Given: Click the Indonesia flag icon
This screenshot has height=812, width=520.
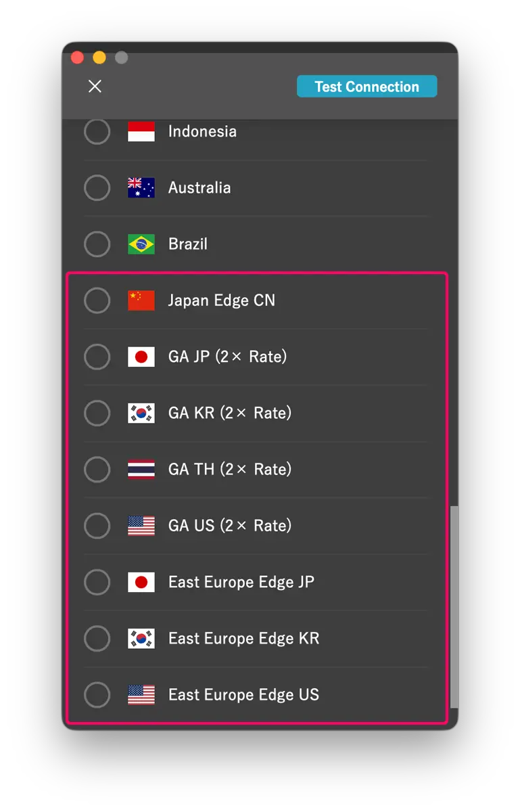Looking at the screenshot, I should click(x=141, y=131).
